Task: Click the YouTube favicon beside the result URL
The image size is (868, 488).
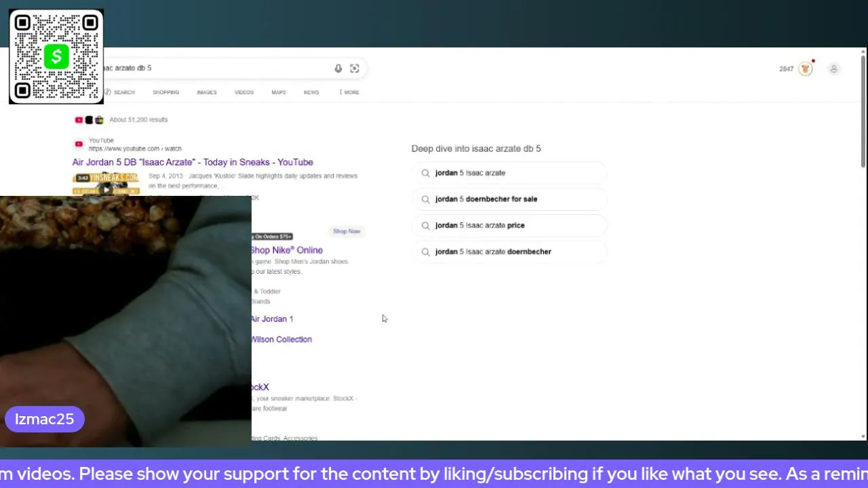Action: [x=79, y=144]
